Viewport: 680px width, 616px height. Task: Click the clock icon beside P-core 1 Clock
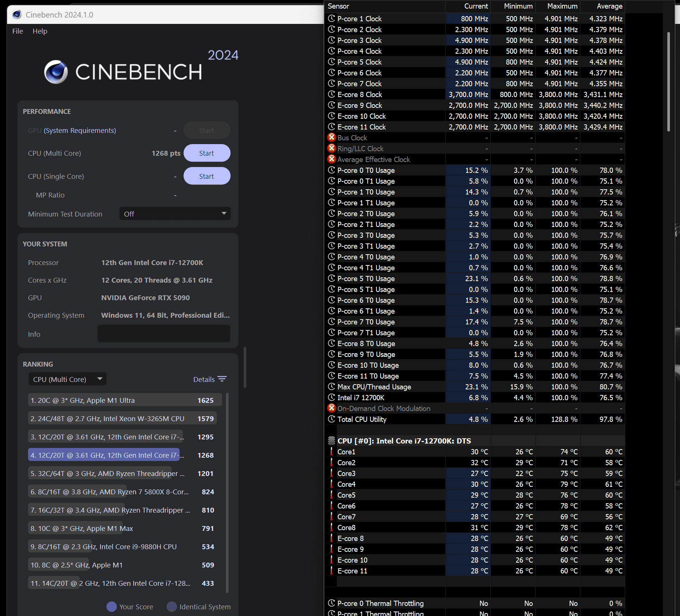coord(331,18)
